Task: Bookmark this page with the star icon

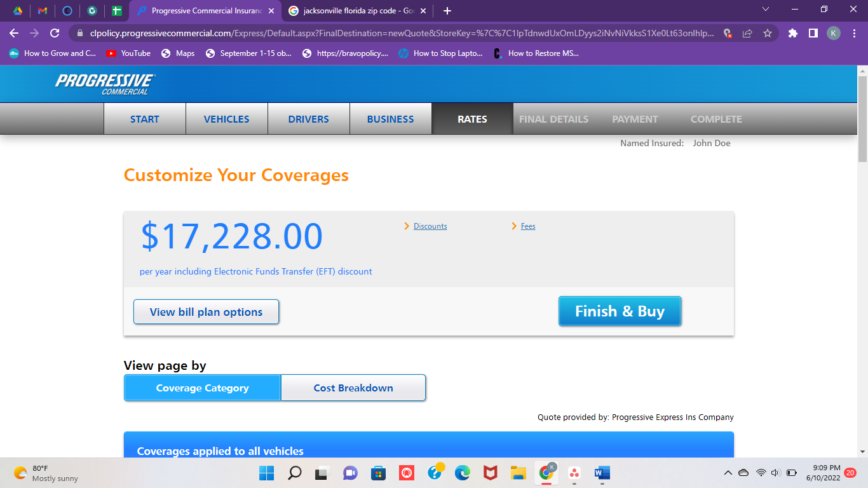Action: [767, 33]
